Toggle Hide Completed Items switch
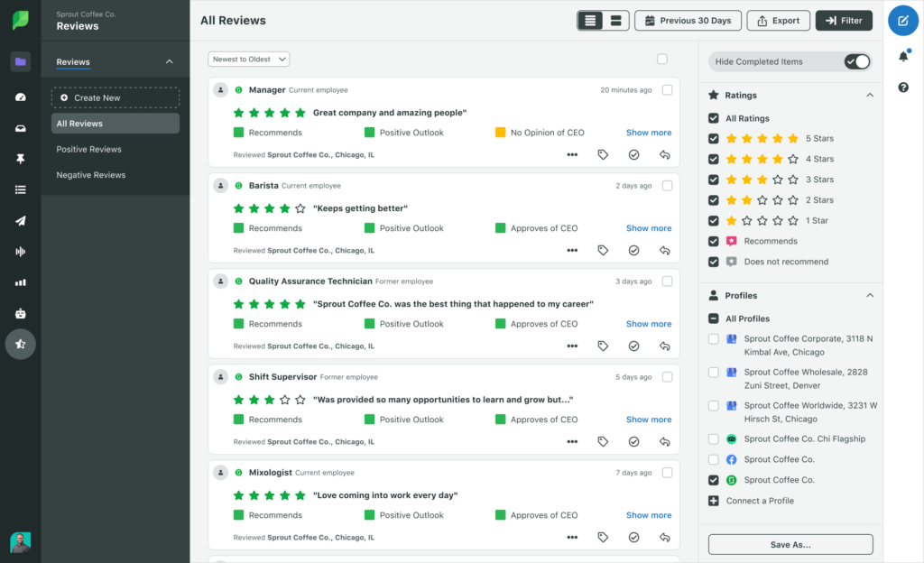This screenshot has width=924, height=563. click(857, 61)
